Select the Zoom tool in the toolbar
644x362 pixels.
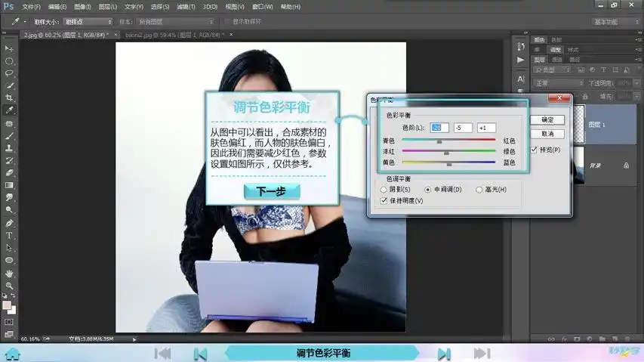(x=9, y=286)
